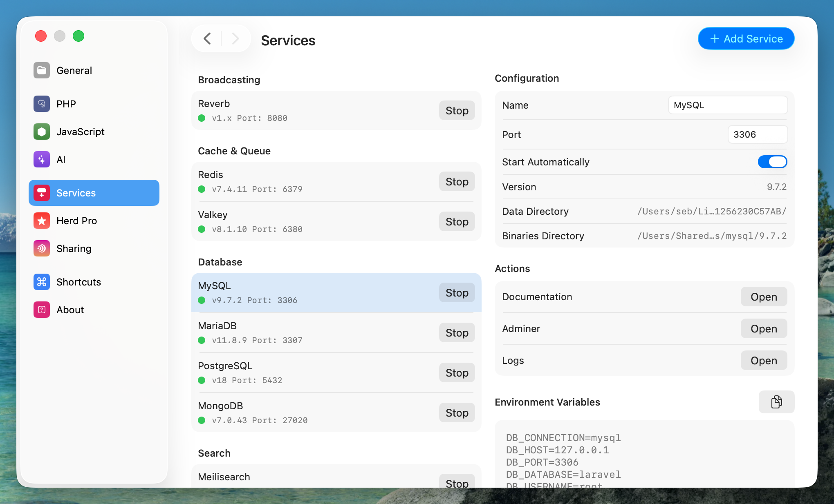Stop the MariaDB service

tap(457, 333)
